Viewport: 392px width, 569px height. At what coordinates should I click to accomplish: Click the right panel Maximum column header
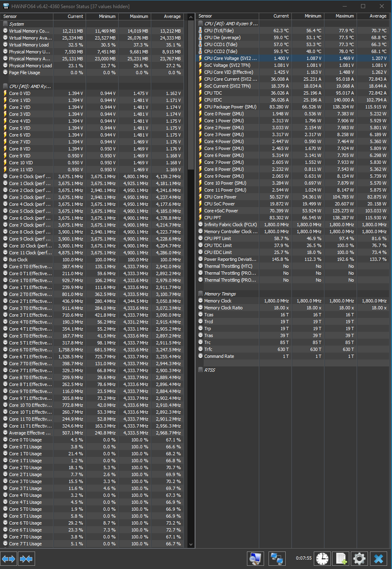340,16
